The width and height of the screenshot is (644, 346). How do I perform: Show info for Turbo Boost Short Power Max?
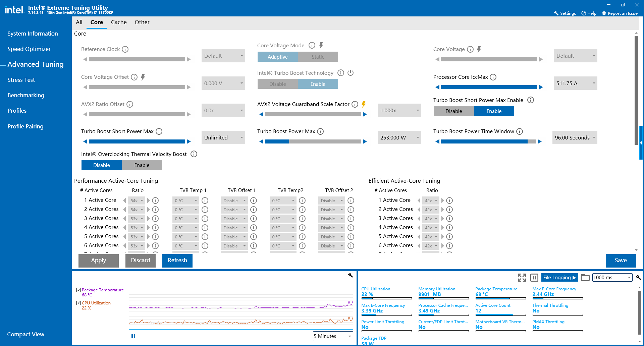point(159,131)
